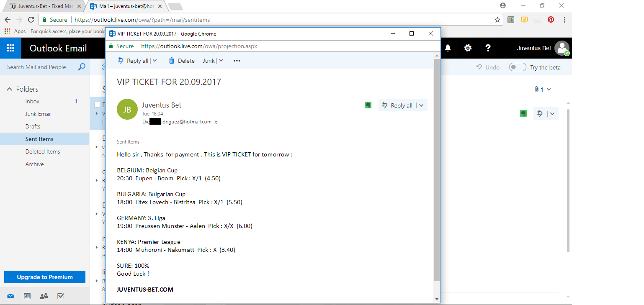Switch to Mail module at sidebar bottom
This screenshot has height=305, width=644.
click(x=10, y=296)
